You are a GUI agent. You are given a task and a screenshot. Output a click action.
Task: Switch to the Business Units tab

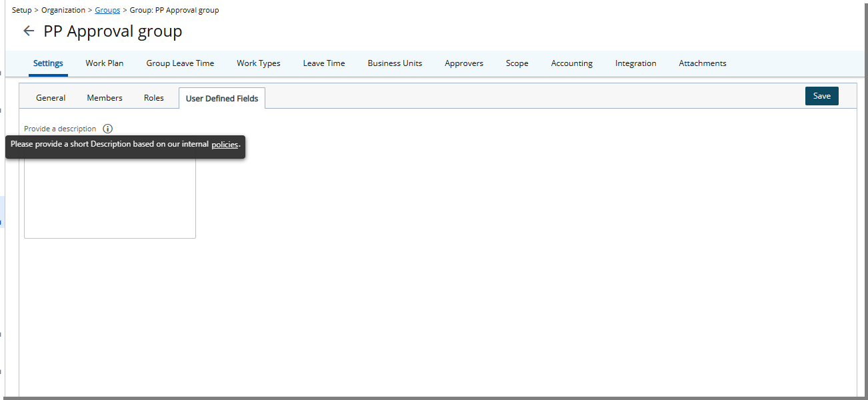[x=395, y=63]
